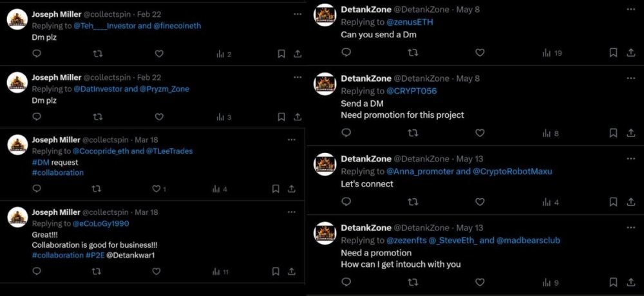
Task: Open the #collaboration hashtag under "#DM request"
Action: [57, 172]
